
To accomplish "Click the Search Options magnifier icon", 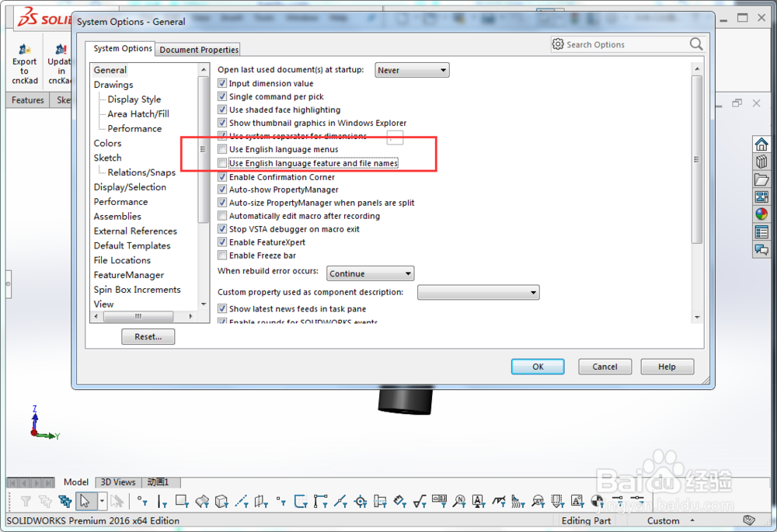I will [x=696, y=44].
